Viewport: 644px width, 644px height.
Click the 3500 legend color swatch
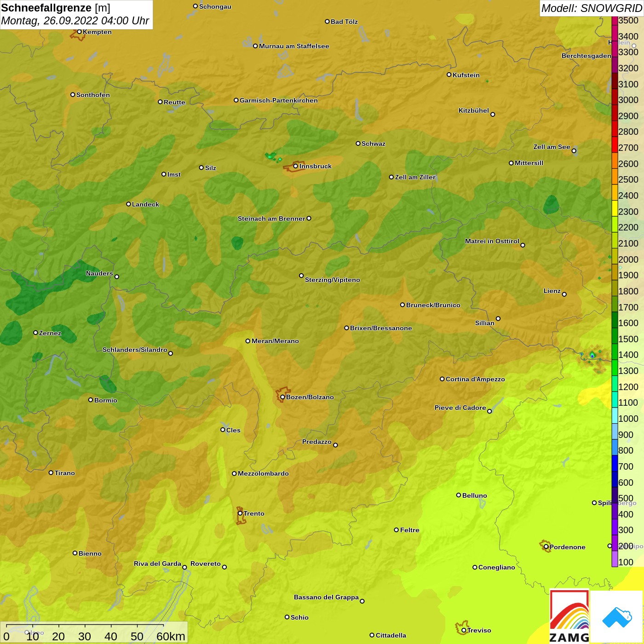pyautogui.click(x=615, y=21)
